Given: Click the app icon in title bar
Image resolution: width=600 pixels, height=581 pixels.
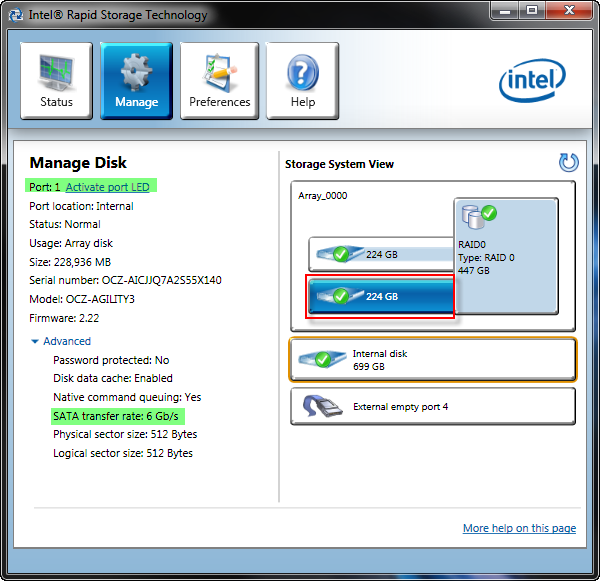Looking at the screenshot, I should tap(16, 15).
